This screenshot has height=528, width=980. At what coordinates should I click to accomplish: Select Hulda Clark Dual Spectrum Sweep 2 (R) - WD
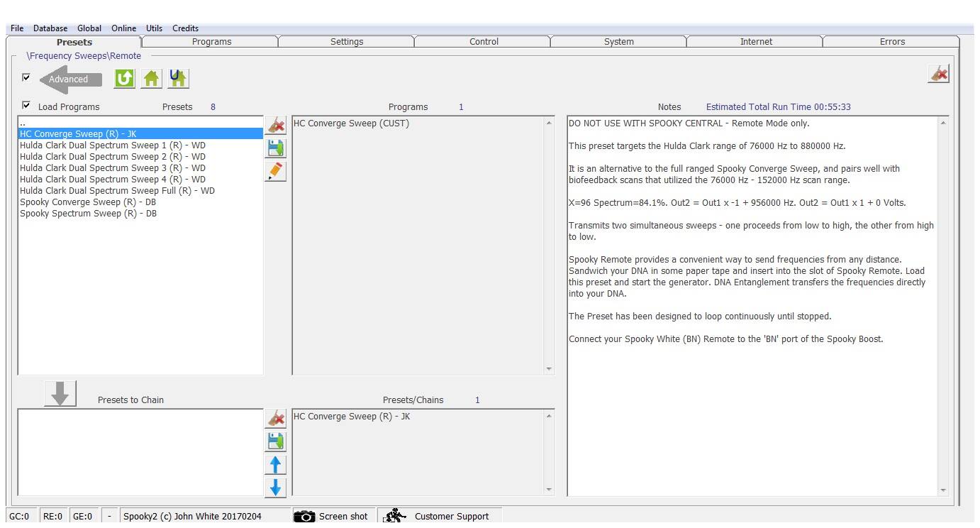(140, 156)
